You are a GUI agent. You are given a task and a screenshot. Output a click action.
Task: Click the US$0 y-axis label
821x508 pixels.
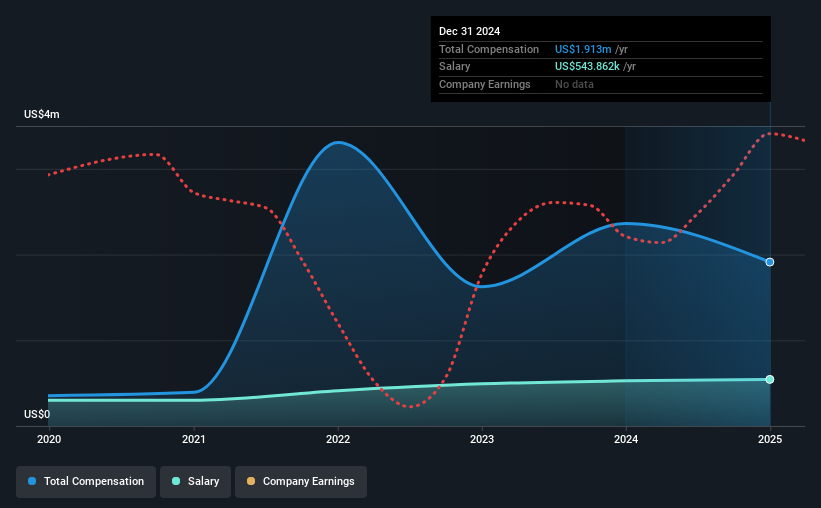(37, 414)
